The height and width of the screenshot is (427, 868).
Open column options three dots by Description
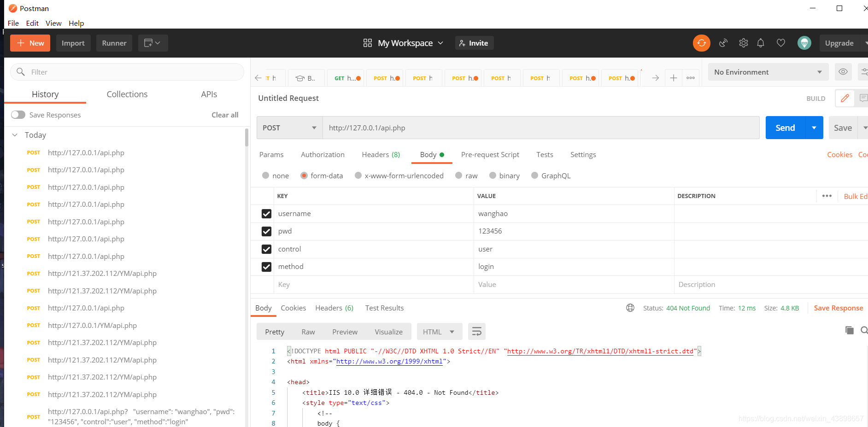coord(827,196)
